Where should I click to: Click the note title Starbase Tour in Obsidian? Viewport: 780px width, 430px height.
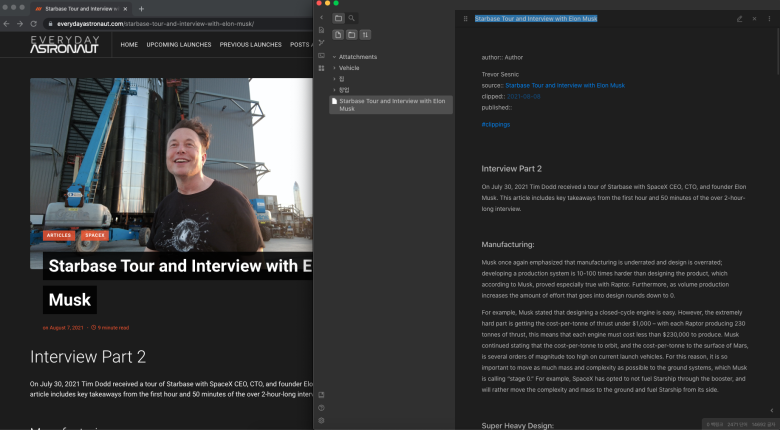(536, 18)
